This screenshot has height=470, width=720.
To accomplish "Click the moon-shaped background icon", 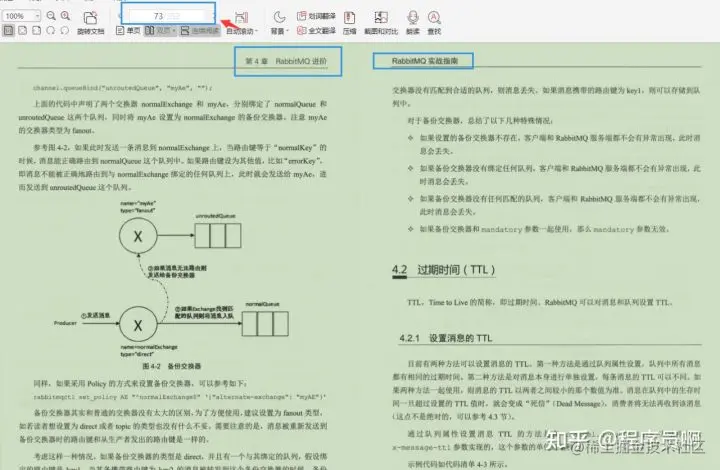I will [279, 17].
